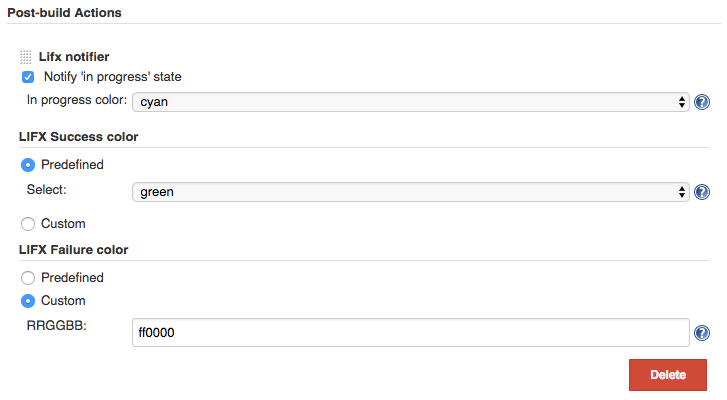Click the RRGGBB field containing ff0000
Image resolution: width=727 pixels, height=400 pixels.
coord(411,333)
